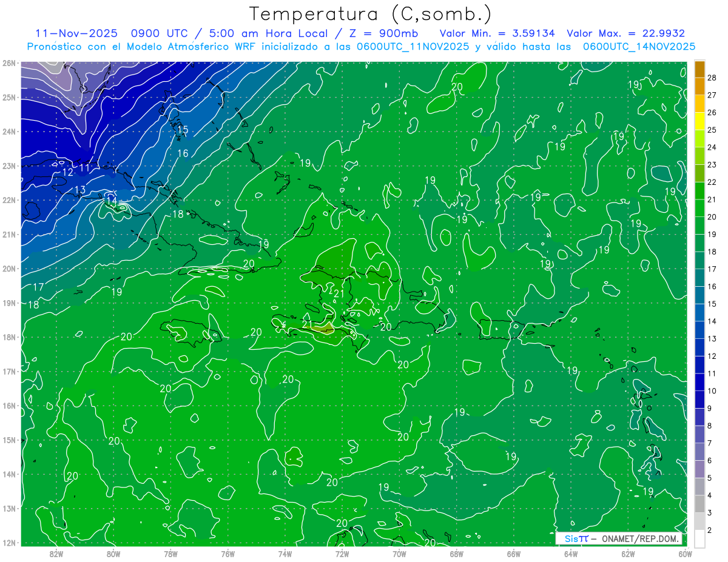
Task: Click the contour label '15' near the Bahamas
Action: pyautogui.click(x=183, y=130)
